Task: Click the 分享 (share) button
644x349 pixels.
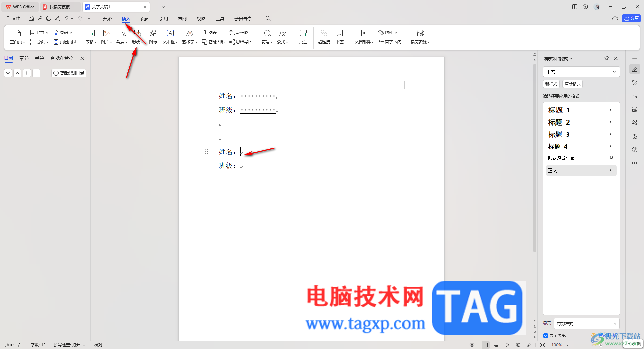Action: click(x=631, y=18)
